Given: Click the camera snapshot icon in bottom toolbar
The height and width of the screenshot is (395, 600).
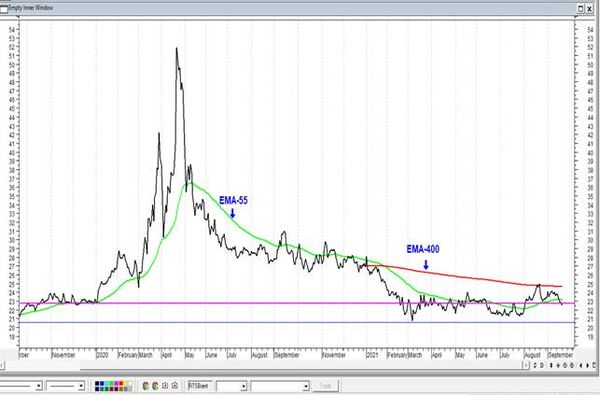Looking at the screenshot, I should (x=174, y=385).
